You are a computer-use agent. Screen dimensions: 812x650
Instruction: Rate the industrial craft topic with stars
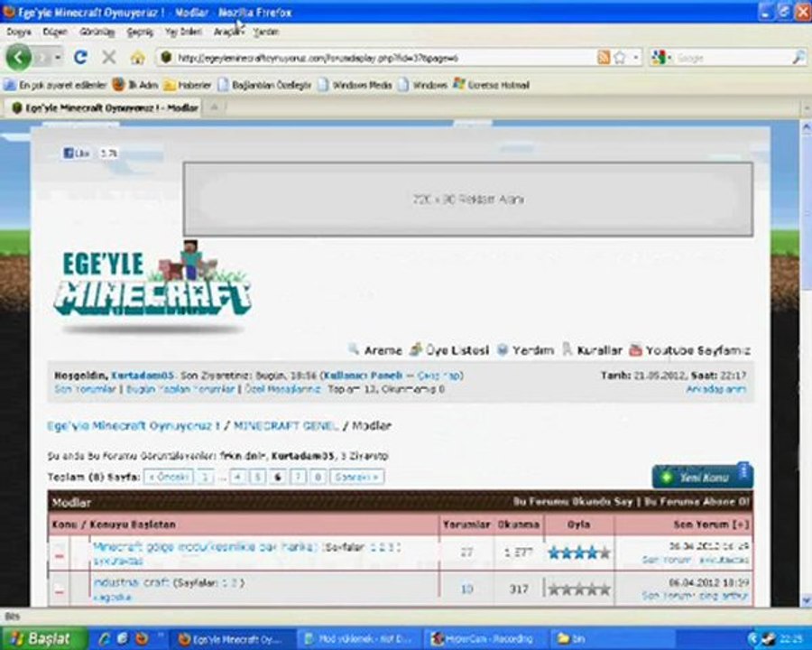(x=579, y=590)
